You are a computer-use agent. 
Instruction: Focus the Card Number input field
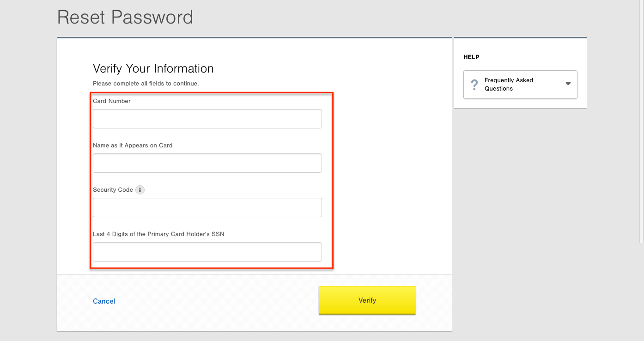[207, 119]
